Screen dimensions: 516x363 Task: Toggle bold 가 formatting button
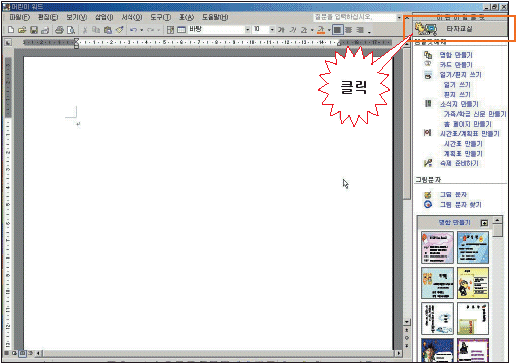(281, 30)
